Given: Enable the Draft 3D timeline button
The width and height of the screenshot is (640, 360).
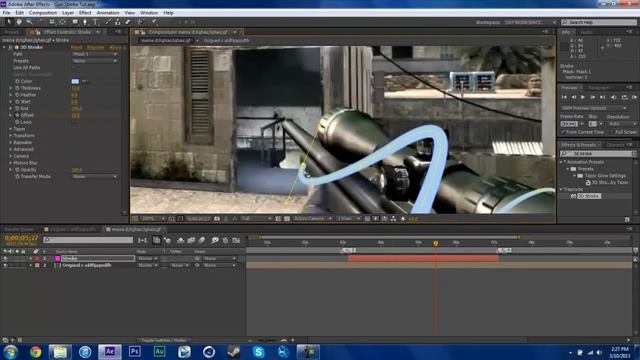Looking at the screenshot, I should (167, 240).
